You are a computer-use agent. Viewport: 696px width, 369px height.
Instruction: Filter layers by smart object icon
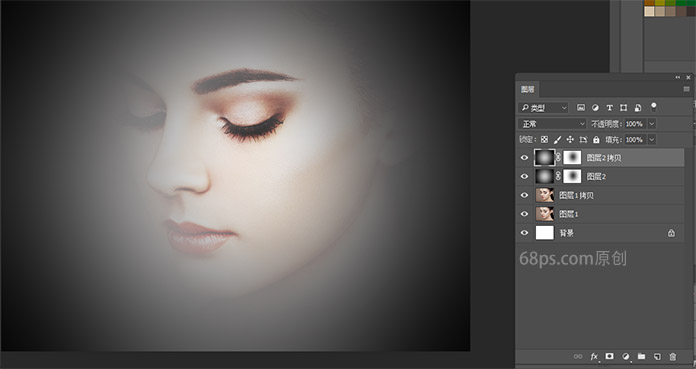click(x=638, y=107)
